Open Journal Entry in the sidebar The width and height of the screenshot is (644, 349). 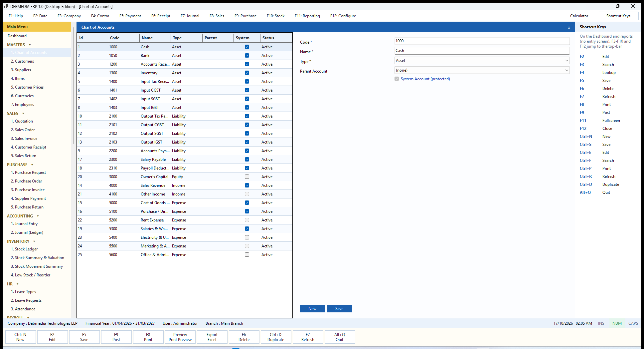point(24,224)
